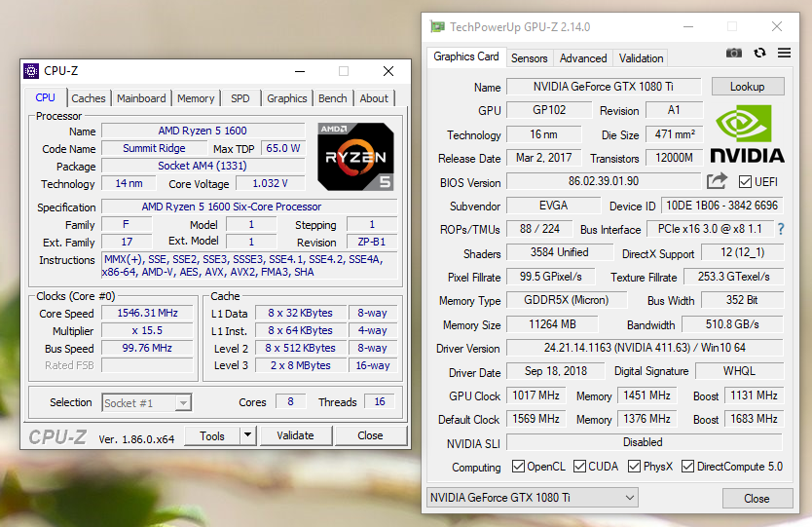This screenshot has width=812, height=527.
Task: Click the Instructions list in CPU-Z
Action: [249, 266]
